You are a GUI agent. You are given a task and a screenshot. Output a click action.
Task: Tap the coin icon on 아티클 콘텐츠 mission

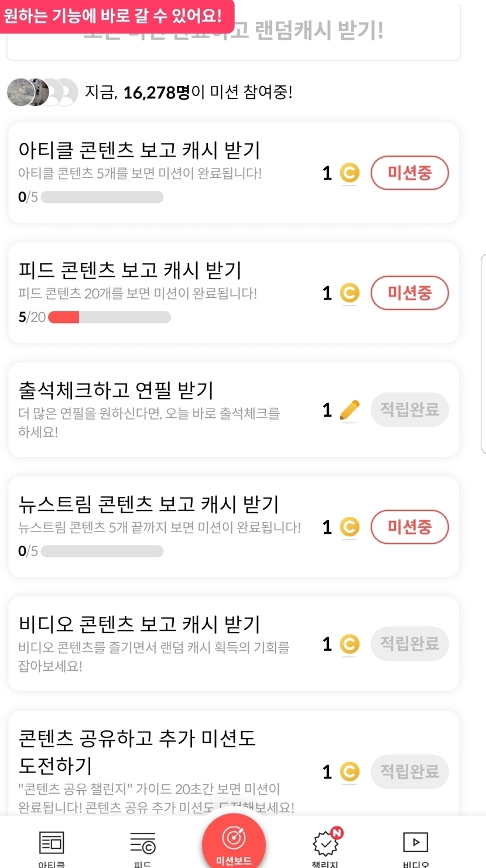pos(350,173)
